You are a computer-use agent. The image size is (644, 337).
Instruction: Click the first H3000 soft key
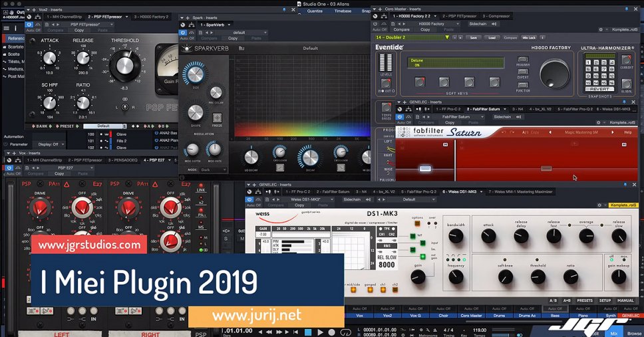click(420, 82)
